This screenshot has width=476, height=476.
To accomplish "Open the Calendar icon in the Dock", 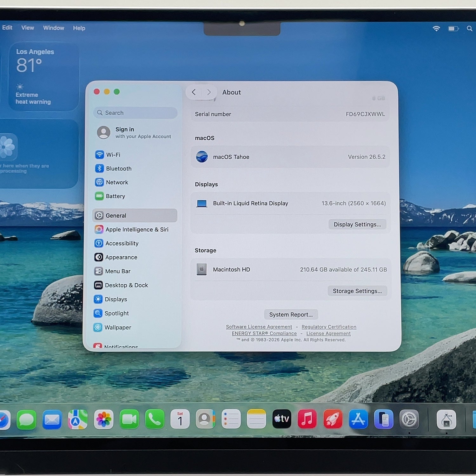I will tap(180, 419).
